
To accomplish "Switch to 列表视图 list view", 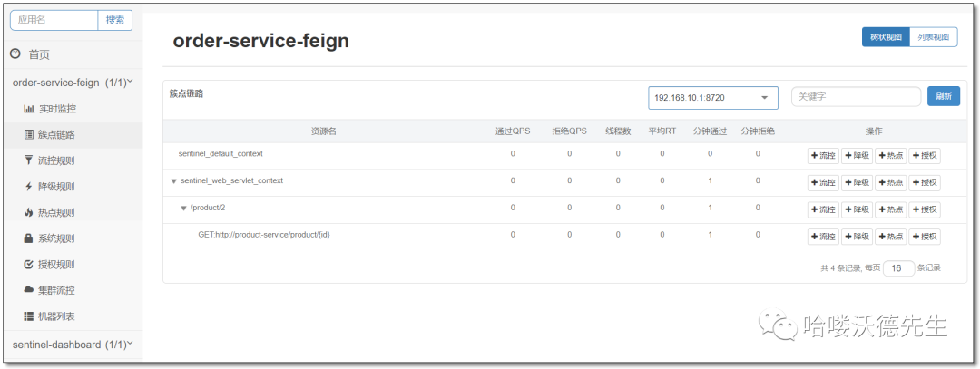I will [x=933, y=37].
